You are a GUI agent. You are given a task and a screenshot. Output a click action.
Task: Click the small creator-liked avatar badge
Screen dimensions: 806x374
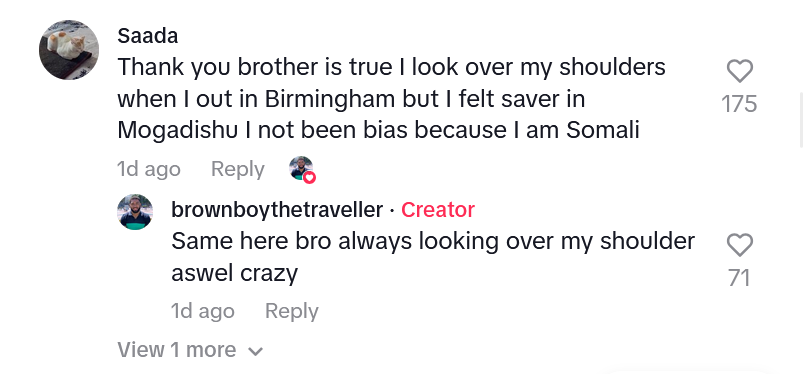pyautogui.click(x=301, y=168)
